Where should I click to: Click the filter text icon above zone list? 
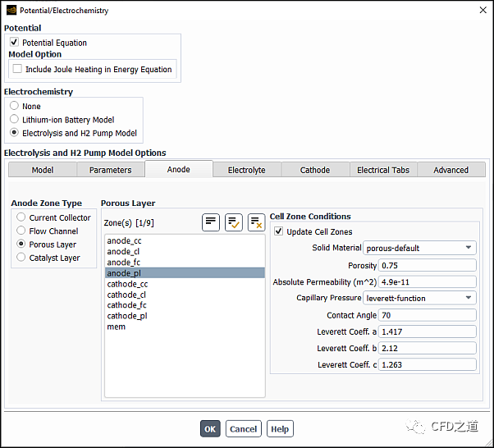pyautogui.click(x=211, y=222)
